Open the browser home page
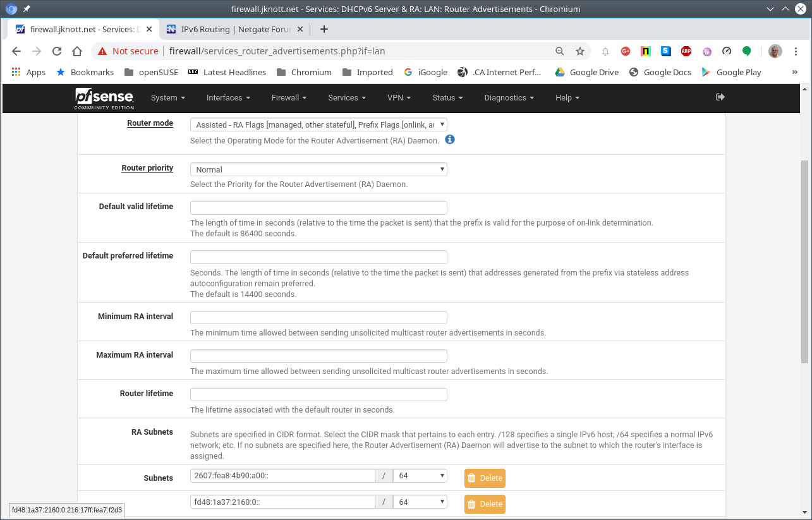Viewport: 812px width, 520px height. tap(77, 51)
